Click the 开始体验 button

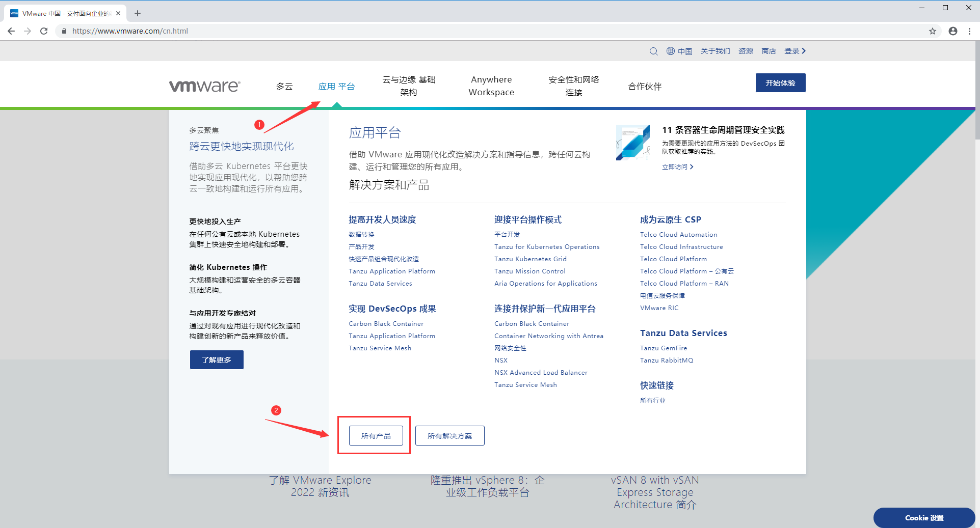[780, 83]
